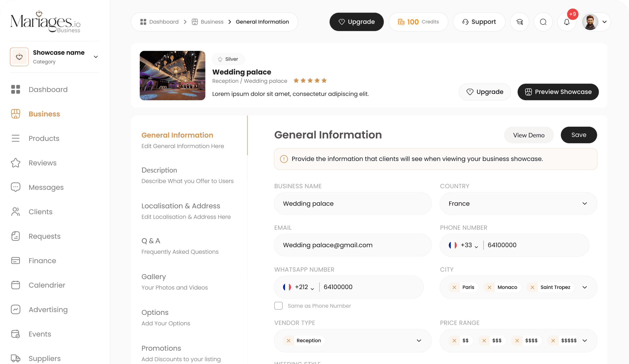629x364 pixels.
Task: Open Advertising section in sidebar
Action: click(48, 309)
